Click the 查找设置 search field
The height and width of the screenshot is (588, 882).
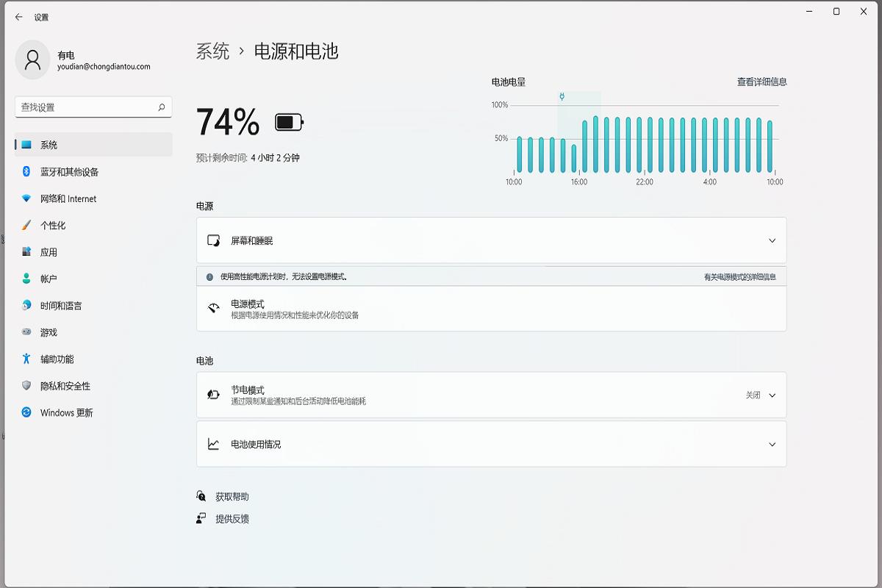pos(93,107)
